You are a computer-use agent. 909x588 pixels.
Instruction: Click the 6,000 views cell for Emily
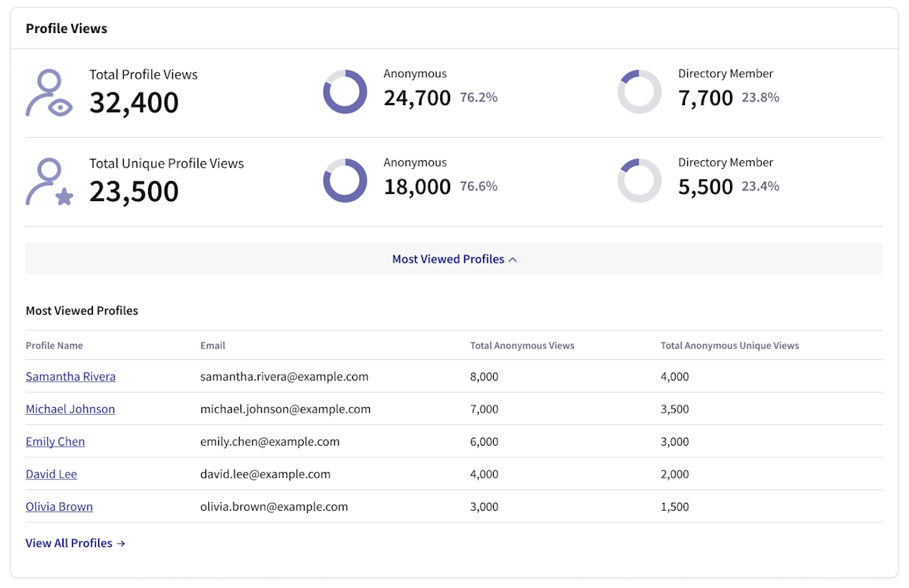[x=485, y=441]
